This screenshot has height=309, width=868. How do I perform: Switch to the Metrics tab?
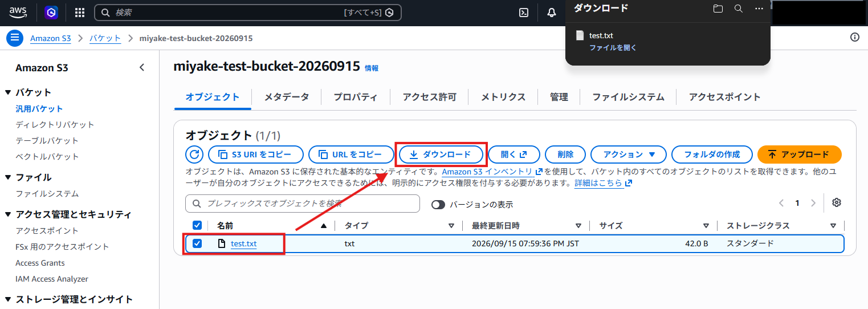503,97
